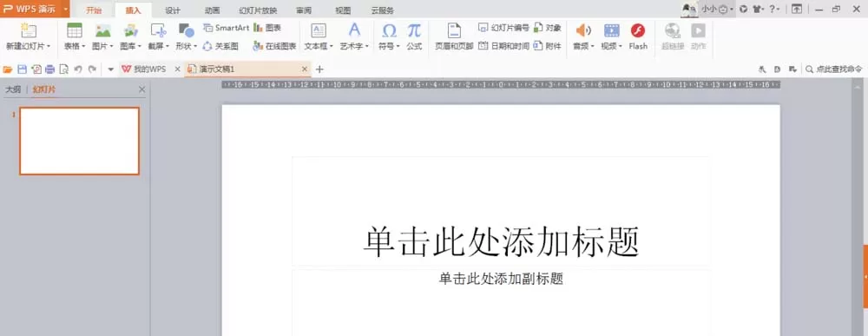
Task: Click the save disk icon
Action: (23, 69)
